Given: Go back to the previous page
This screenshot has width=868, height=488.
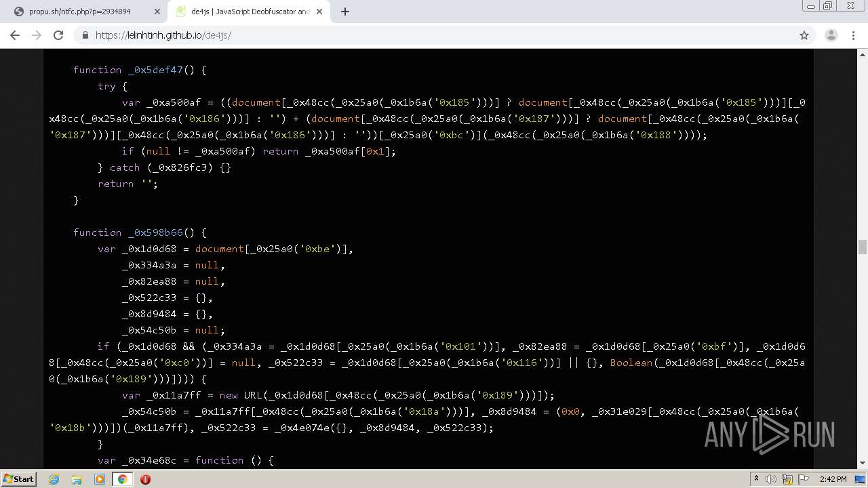Looking at the screenshot, I should [15, 35].
